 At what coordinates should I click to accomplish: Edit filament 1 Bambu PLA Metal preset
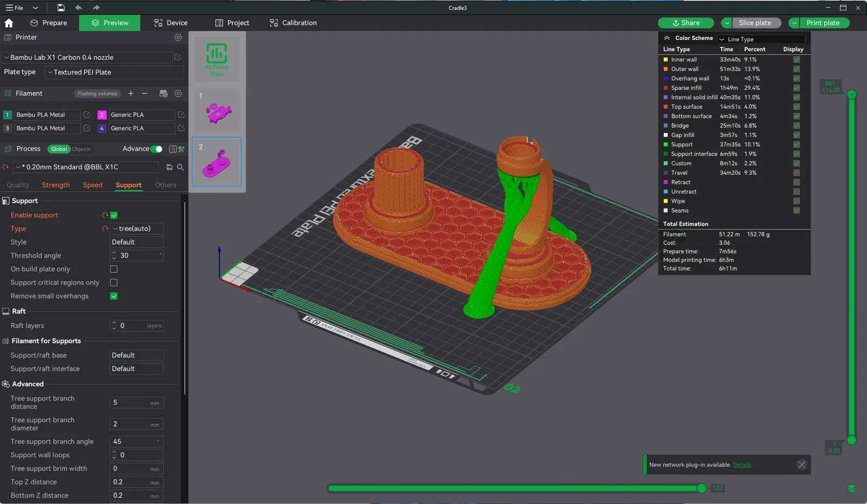[x=87, y=115]
